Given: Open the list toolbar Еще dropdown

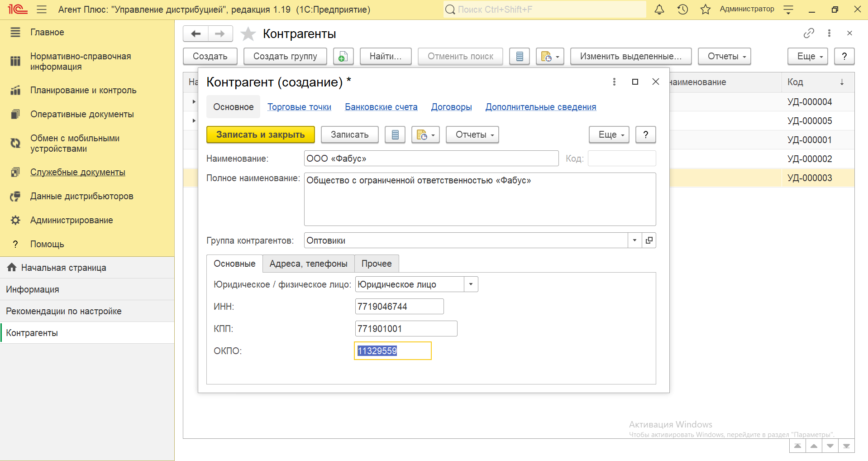Looking at the screenshot, I should [808, 57].
